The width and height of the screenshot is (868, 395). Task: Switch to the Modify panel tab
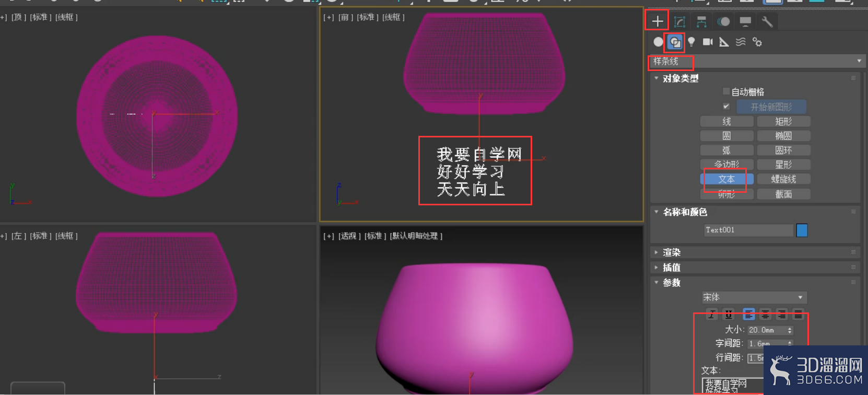679,21
